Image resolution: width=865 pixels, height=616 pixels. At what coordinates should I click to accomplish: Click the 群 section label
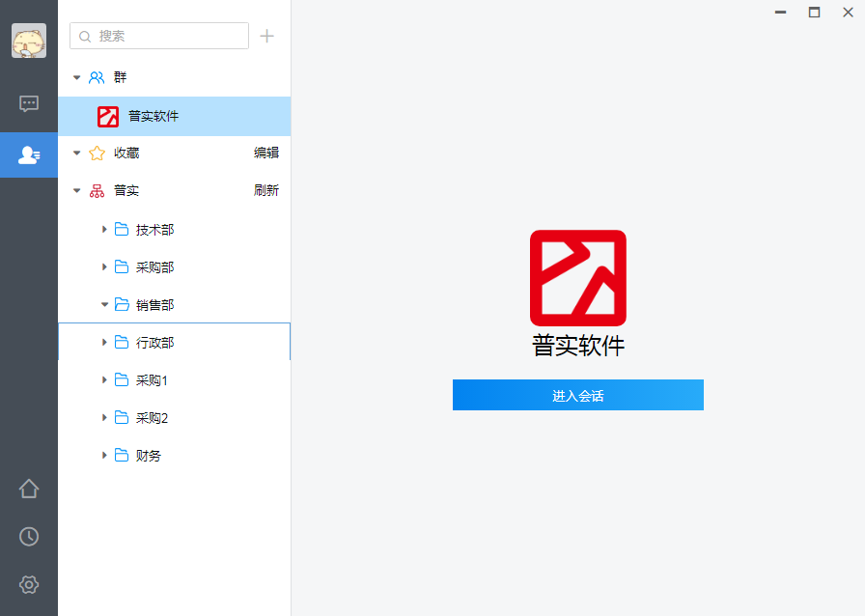(x=121, y=77)
